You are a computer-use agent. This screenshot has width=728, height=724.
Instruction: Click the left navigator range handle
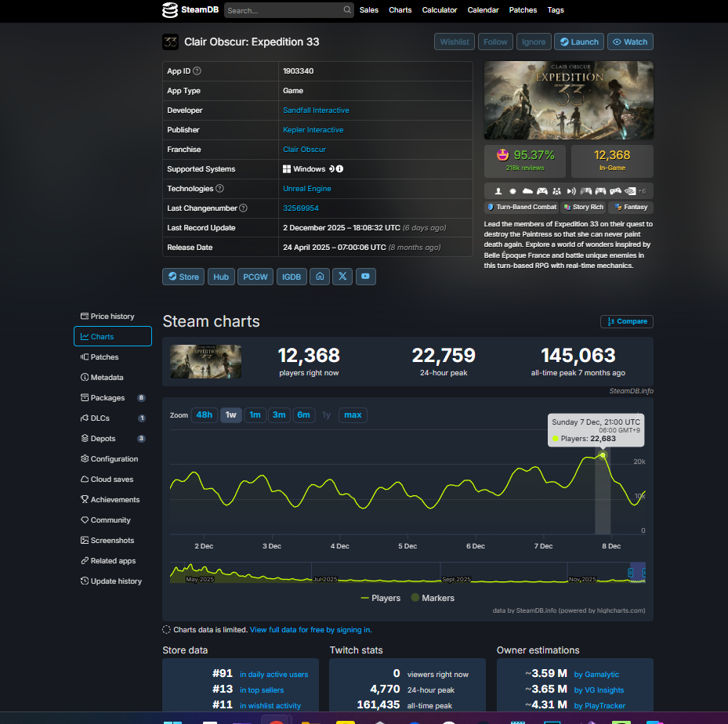tap(630, 573)
